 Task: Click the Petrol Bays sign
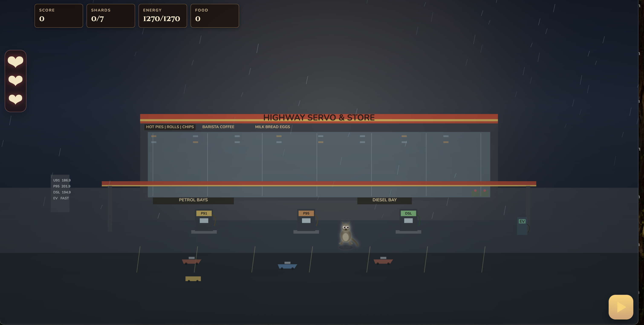[193, 200]
